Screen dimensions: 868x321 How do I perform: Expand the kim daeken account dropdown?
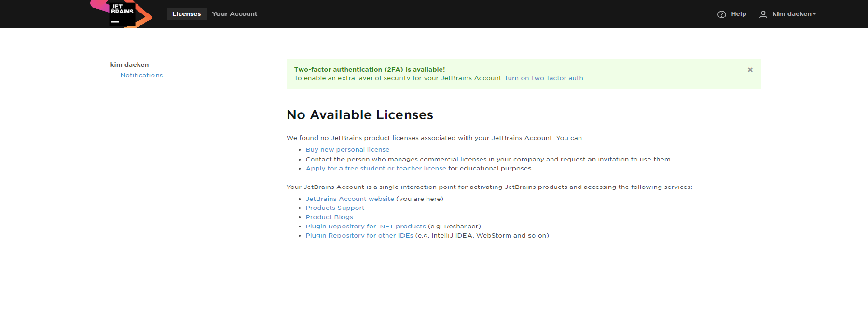[794, 14]
